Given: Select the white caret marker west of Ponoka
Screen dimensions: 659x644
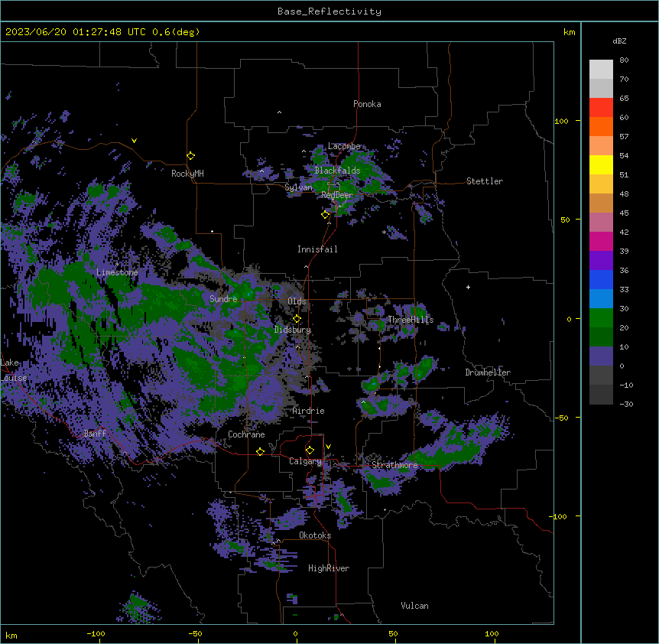Looking at the screenshot, I should [x=280, y=112].
